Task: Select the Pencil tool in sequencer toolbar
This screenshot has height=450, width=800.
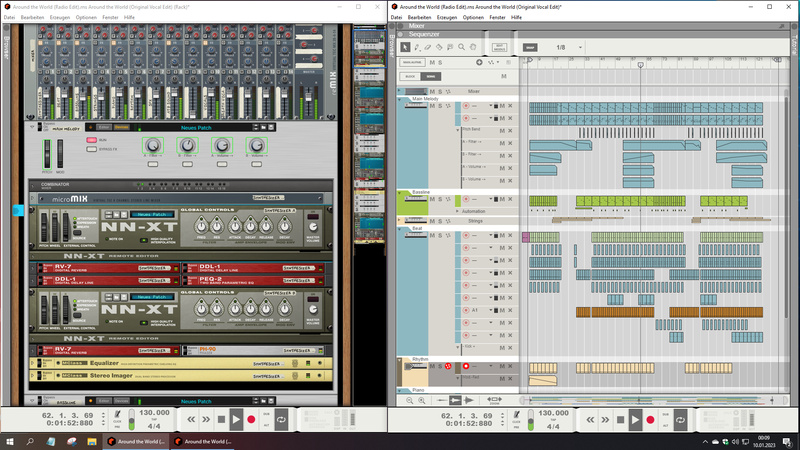Action: click(x=416, y=47)
